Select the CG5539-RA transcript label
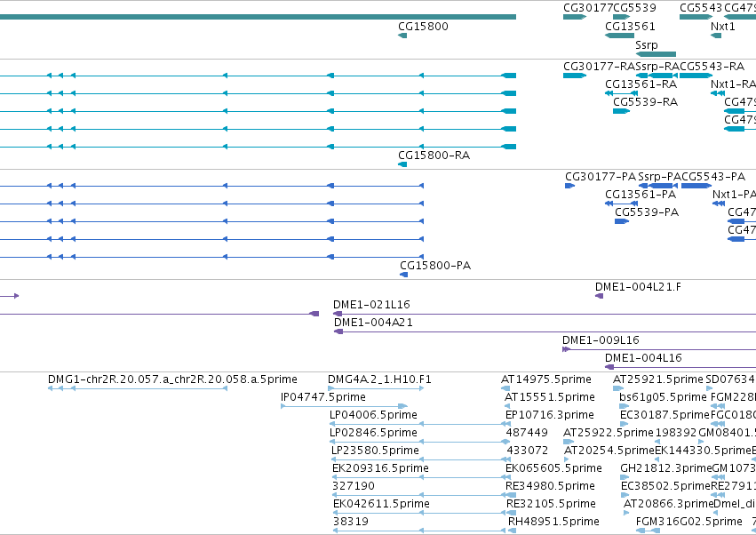 coord(645,102)
